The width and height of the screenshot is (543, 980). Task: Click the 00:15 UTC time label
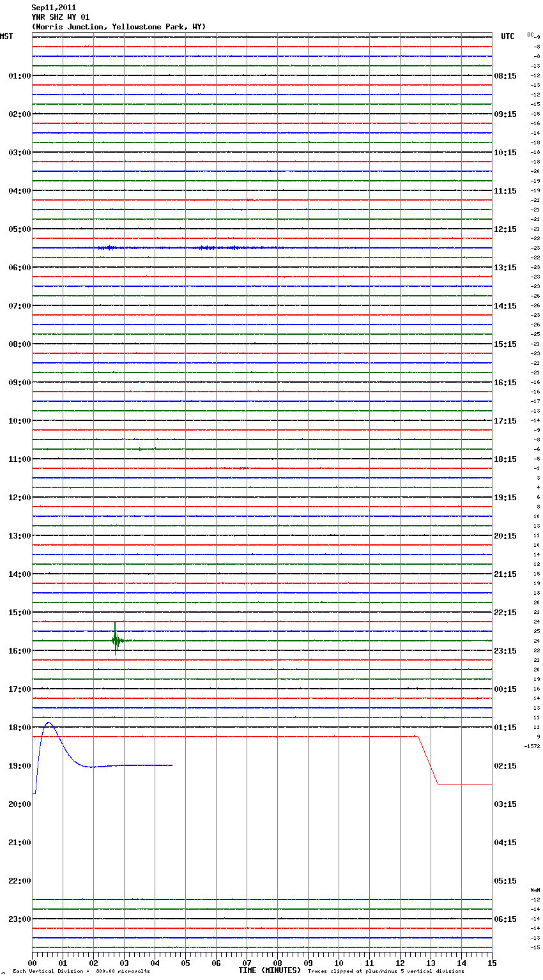point(505,689)
